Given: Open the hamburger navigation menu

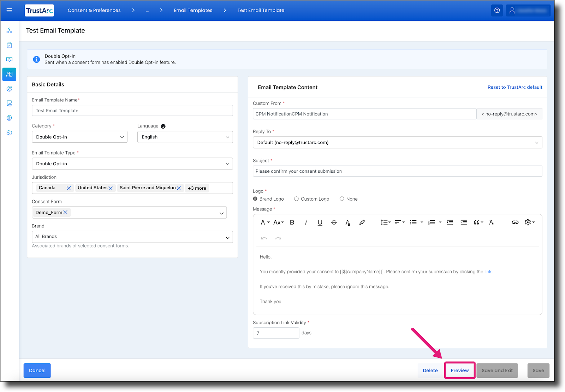Looking at the screenshot, I should (x=9, y=11).
